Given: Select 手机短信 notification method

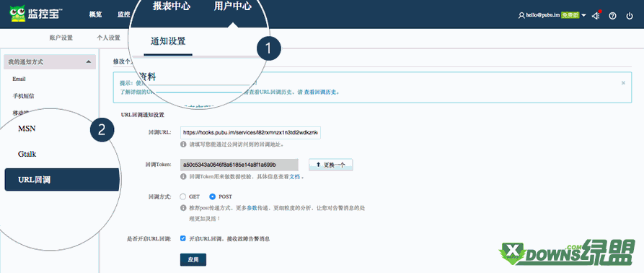Looking at the screenshot, I should pos(23,96).
